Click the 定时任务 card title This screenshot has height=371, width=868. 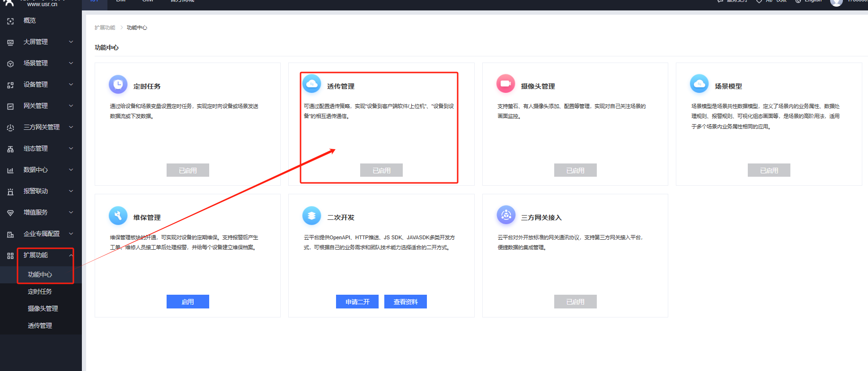[147, 86]
